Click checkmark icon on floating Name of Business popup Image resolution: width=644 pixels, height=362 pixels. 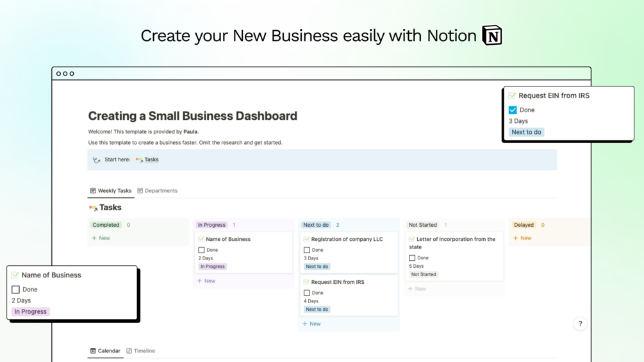pos(15,275)
